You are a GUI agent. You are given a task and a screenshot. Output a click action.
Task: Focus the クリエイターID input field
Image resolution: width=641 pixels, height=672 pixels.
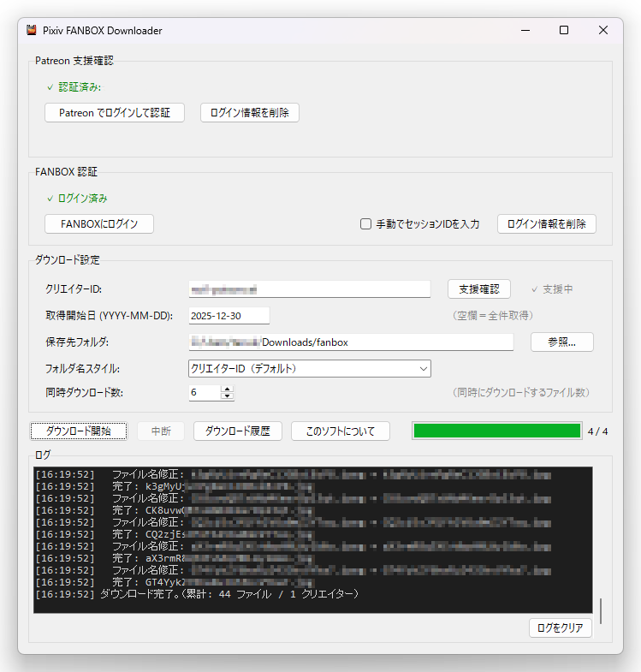point(309,289)
